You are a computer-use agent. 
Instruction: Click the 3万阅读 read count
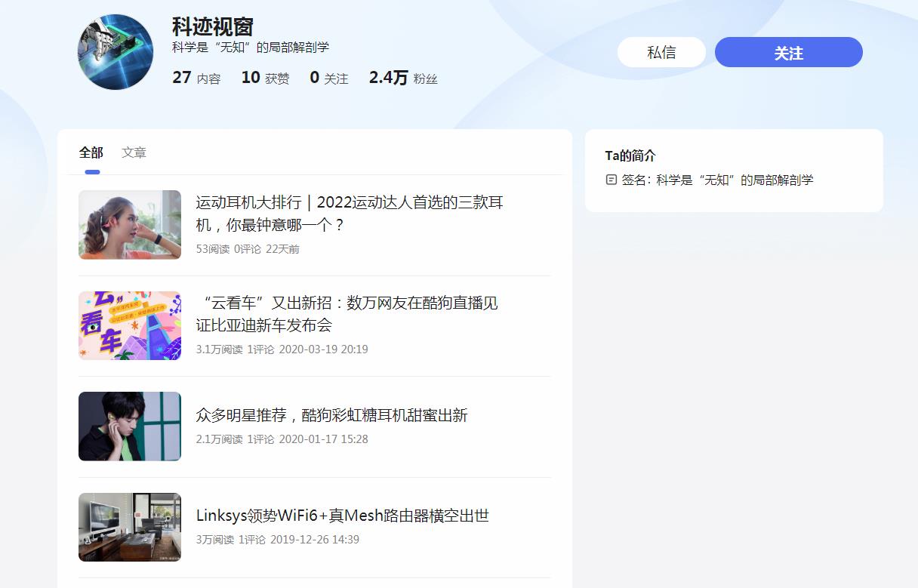pos(215,540)
